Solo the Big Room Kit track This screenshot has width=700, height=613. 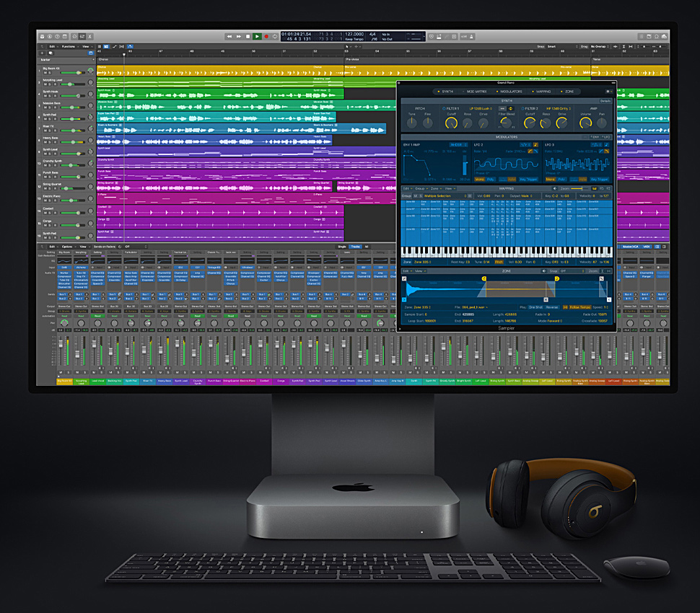(50, 73)
